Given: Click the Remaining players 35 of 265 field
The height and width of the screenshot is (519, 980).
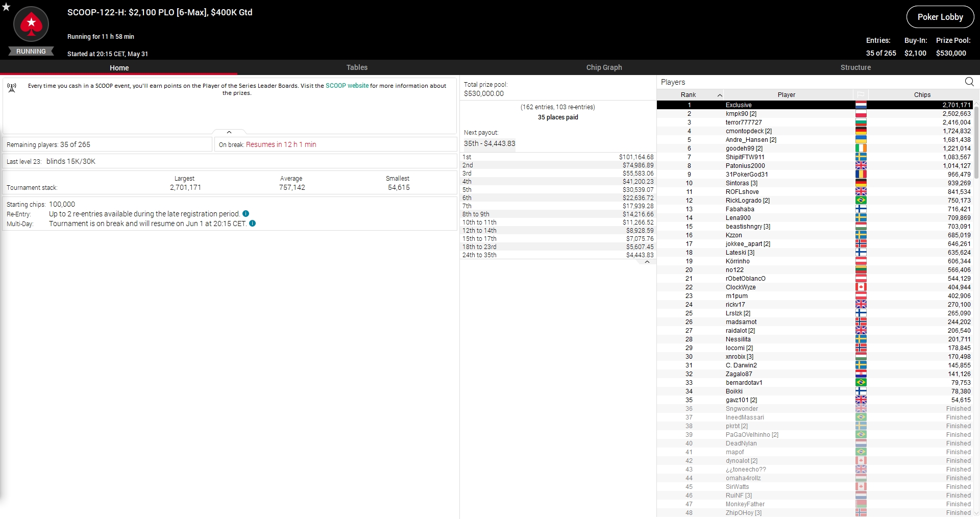Looking at the screenshot, I should (107, 144).
